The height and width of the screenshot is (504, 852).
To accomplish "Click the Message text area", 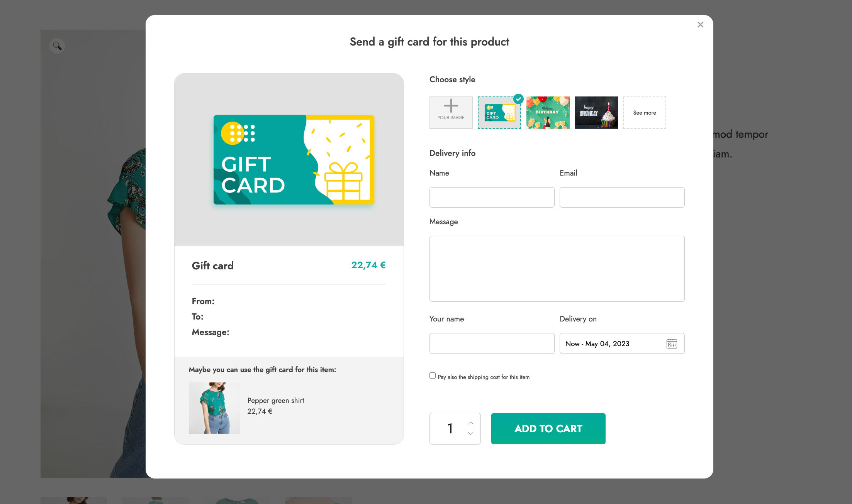I will click(x=557, y=269).
